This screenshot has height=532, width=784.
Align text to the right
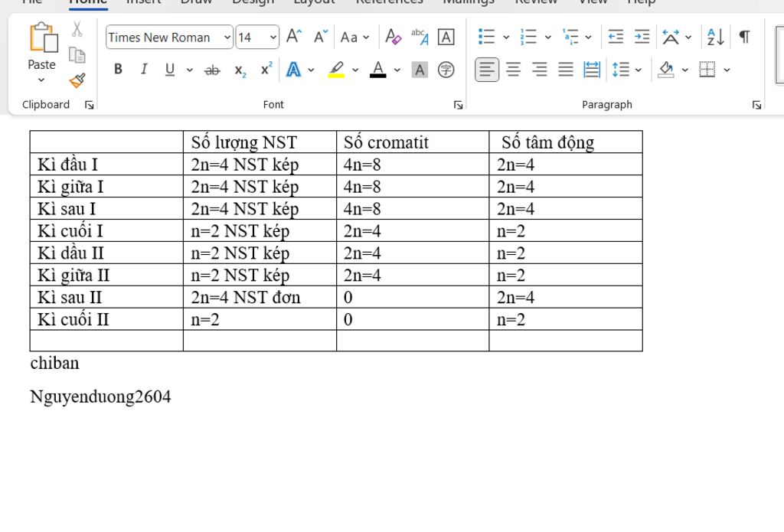540,70
